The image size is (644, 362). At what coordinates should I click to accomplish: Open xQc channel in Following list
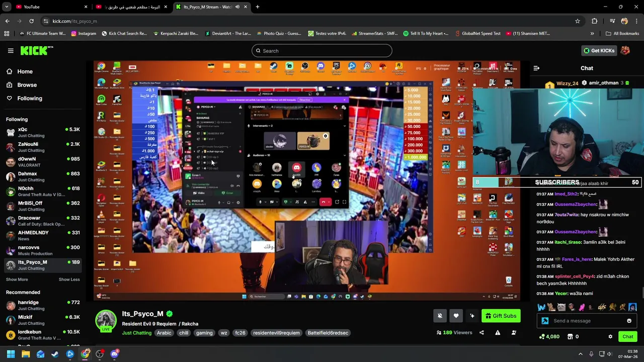point(43,132)
